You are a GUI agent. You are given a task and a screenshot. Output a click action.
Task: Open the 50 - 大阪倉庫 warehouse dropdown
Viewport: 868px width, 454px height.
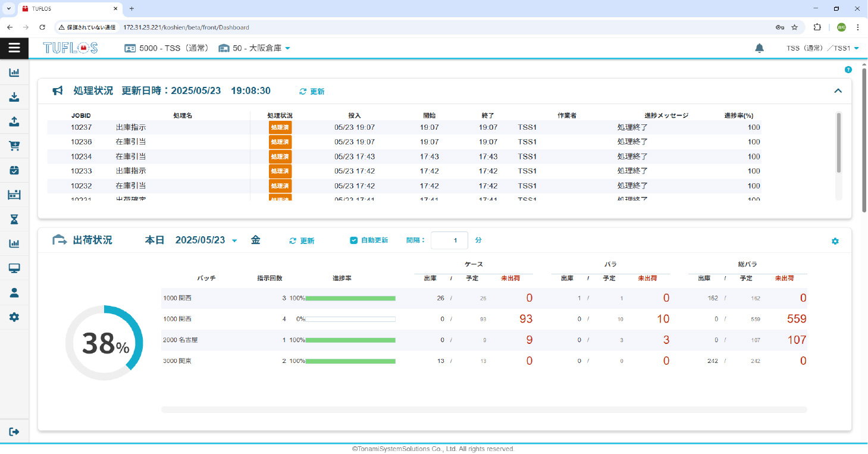click(x=254, y=48)
